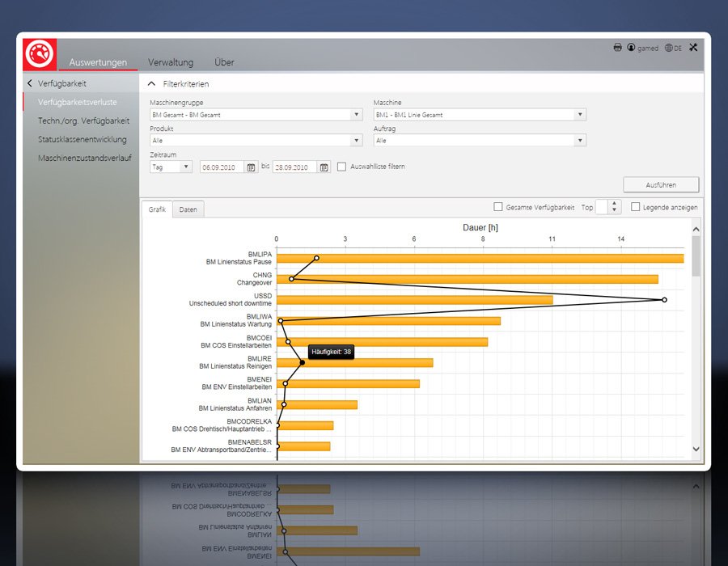The height and width of the screenshot is (566, 728).
Task: Click the BMLIPA frequency line data point
Action: point(316,258)
